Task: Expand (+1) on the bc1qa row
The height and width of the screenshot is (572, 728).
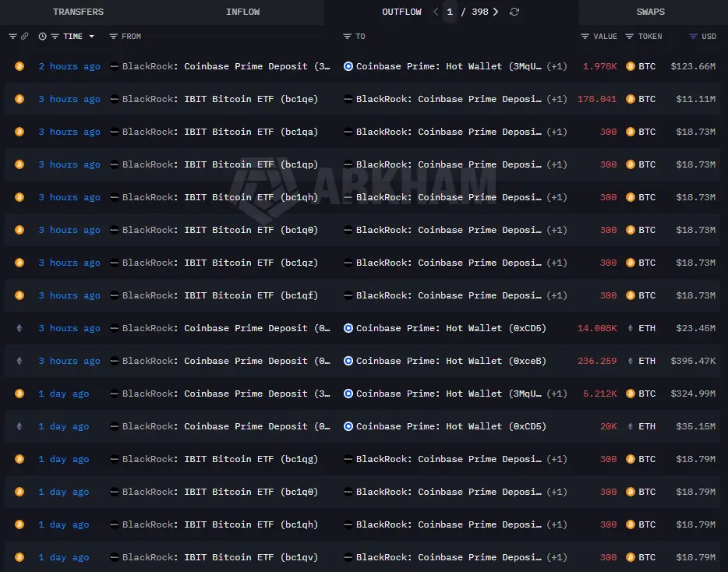Action: (x=557, y=132)
